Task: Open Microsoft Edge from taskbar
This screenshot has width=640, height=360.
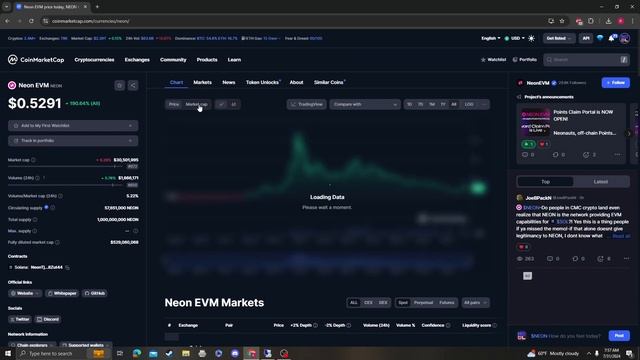Action: [137, 353]
